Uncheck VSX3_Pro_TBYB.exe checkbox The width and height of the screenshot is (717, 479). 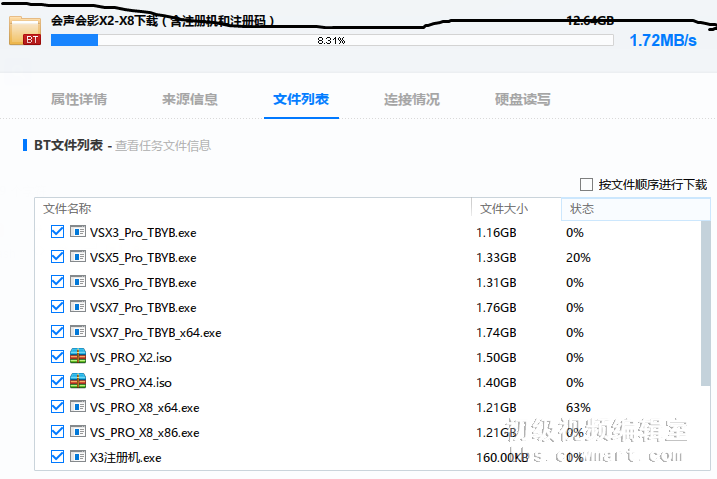click(57, 232)
